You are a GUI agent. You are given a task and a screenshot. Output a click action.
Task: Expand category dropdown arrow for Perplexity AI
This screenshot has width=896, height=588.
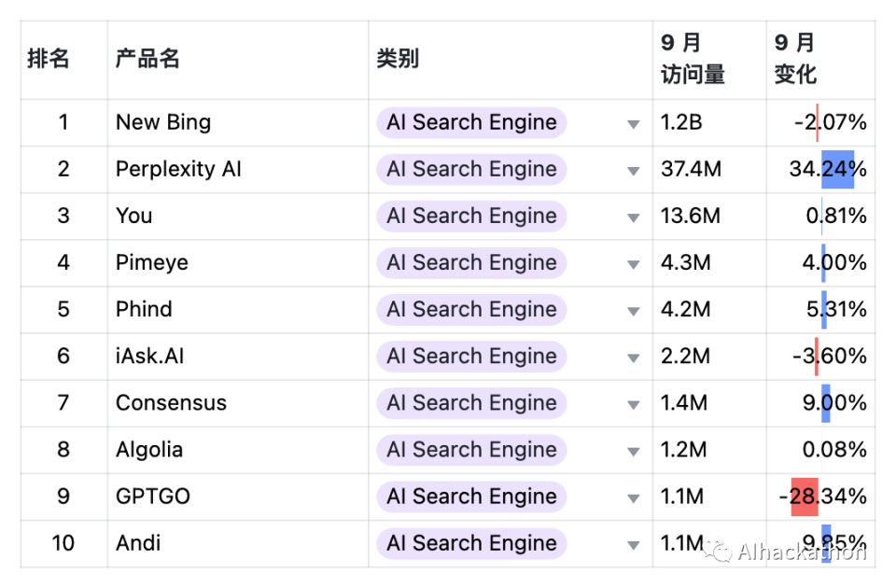pos(634,171)
